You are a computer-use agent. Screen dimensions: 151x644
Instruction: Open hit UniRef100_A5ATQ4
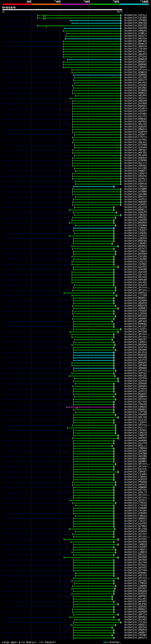pos(135,23)
